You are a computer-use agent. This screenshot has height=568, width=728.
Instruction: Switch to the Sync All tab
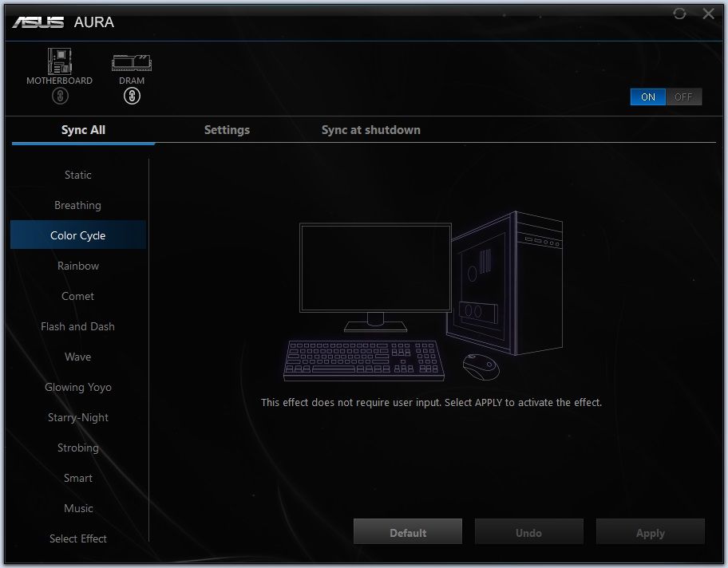click(83, 130)
